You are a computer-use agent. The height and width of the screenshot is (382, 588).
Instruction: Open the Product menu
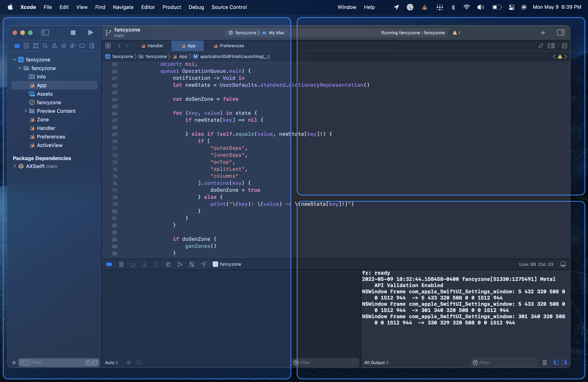pos(171,7)
